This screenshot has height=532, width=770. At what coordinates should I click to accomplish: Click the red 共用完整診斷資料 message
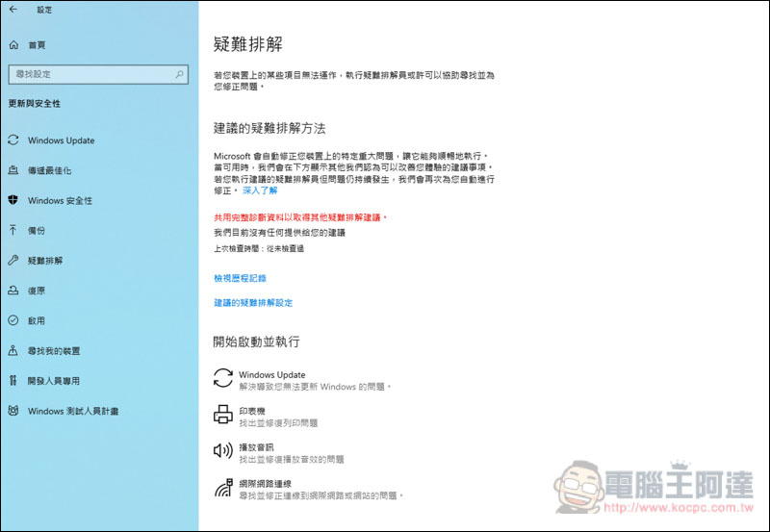tap(300, 217)
